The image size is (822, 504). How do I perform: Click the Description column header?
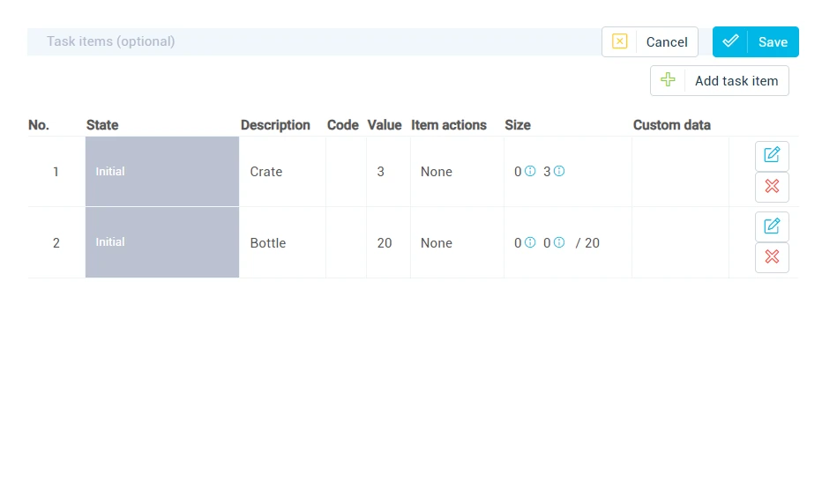(x=275, y=125)
